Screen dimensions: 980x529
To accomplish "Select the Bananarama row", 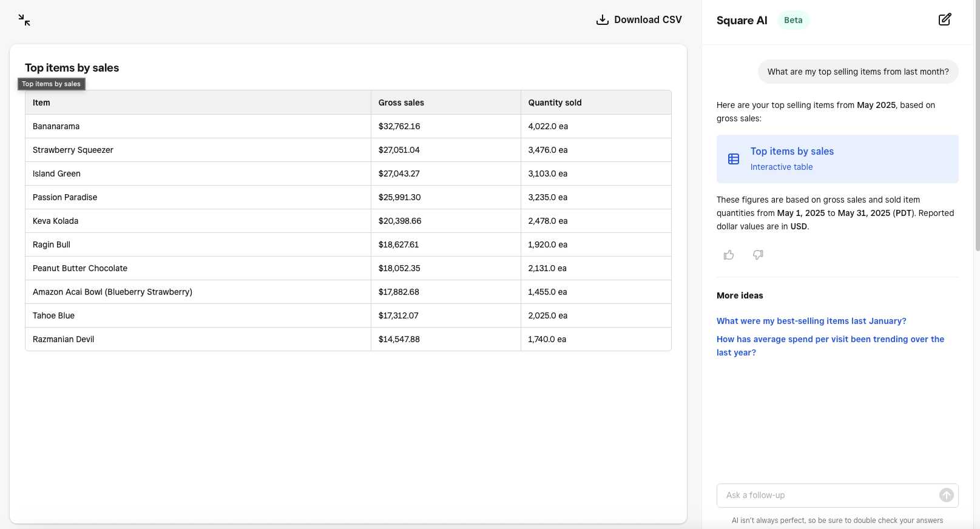I will coord(56,126).
